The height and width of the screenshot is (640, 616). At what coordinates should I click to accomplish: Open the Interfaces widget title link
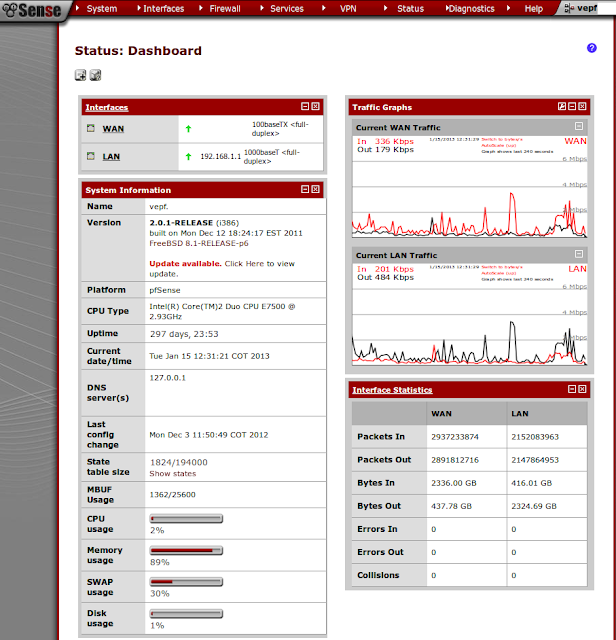click(x=107, y=107)
